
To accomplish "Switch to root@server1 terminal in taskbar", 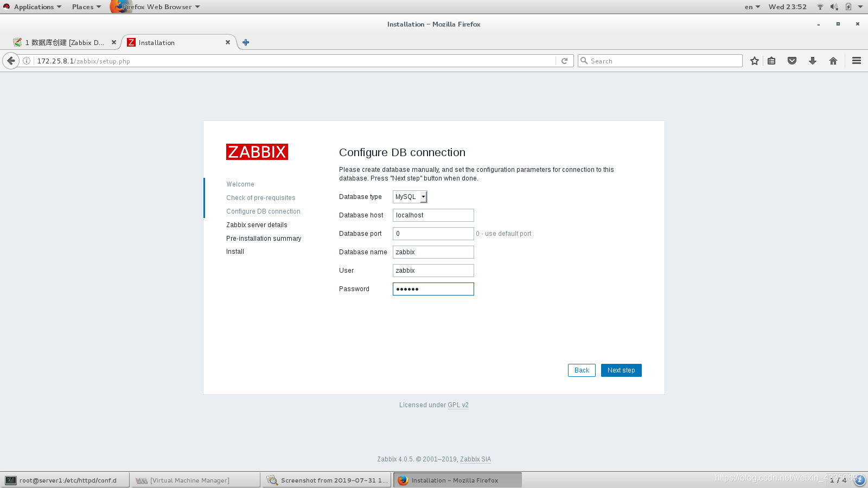I will pyautogui.click(x=65, y=480).
